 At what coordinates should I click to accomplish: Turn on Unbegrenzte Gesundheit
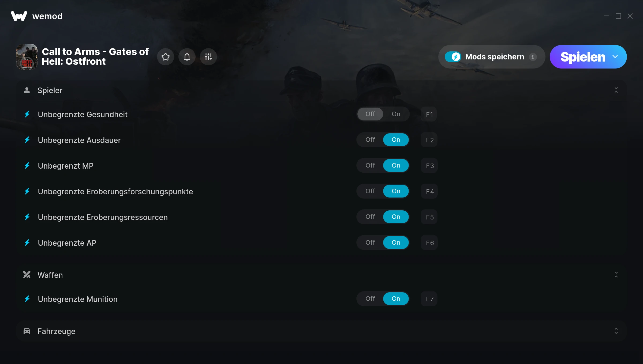coord(396,114)
